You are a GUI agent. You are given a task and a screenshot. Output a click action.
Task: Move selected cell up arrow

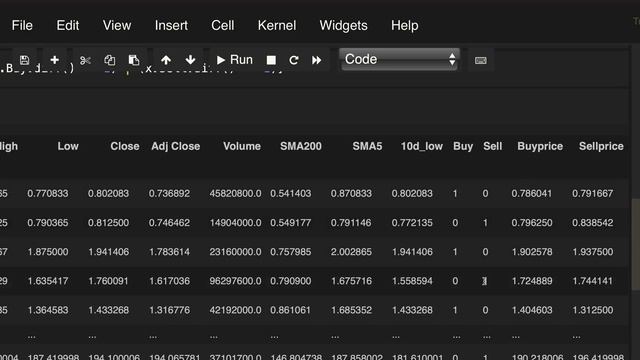(x=166, y=60)
